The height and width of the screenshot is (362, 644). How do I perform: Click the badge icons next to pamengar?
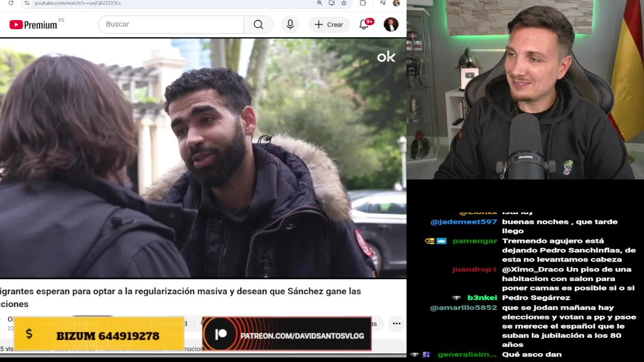(x=436, y=241)
